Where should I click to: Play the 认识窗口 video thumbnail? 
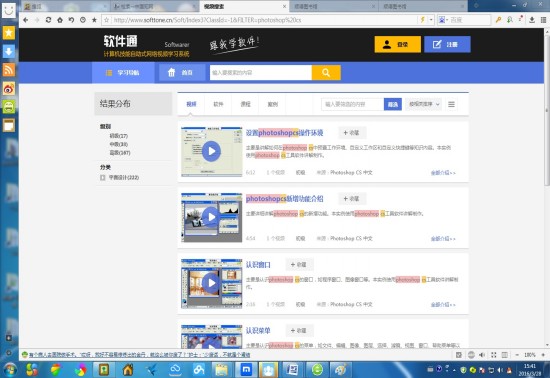click(212, 283)
